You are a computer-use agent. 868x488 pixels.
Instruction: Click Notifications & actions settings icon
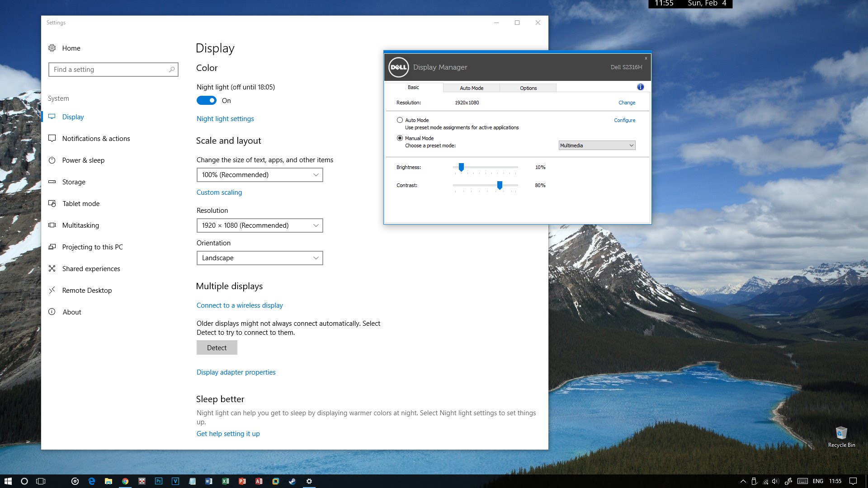click(52, 138)
